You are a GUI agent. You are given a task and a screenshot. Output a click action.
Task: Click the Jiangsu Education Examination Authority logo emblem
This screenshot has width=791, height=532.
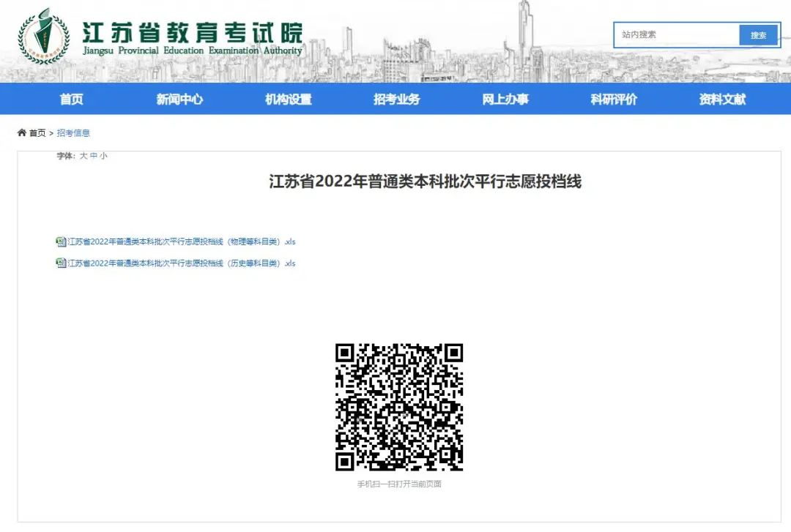tap(43, 37)
